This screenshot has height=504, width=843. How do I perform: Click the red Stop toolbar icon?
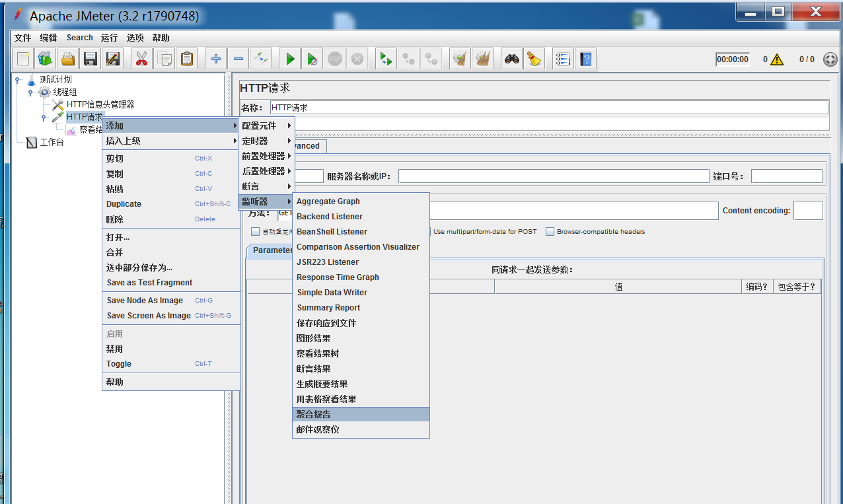[x=334, y=59]
